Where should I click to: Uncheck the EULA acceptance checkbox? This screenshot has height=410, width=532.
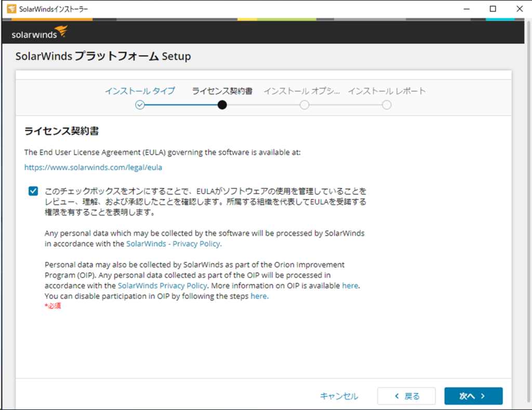[x=33, y=191]
